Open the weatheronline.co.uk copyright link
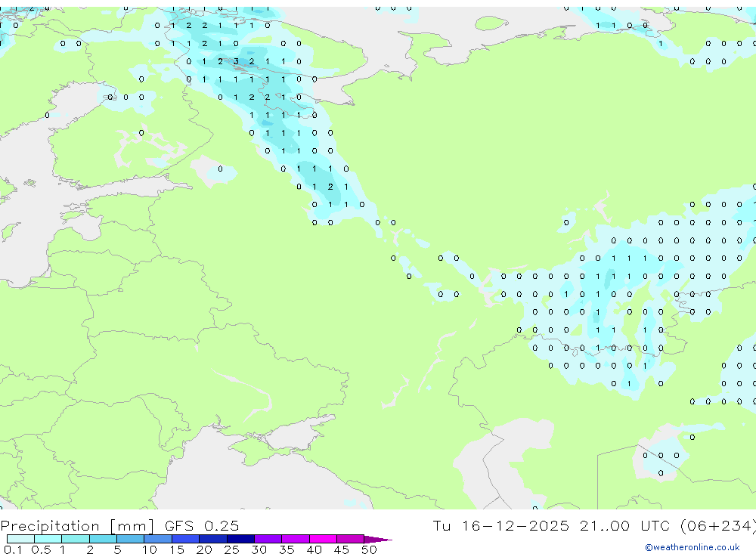The height and width of the screenshot is (554, 756). click(x=692, y=547)
